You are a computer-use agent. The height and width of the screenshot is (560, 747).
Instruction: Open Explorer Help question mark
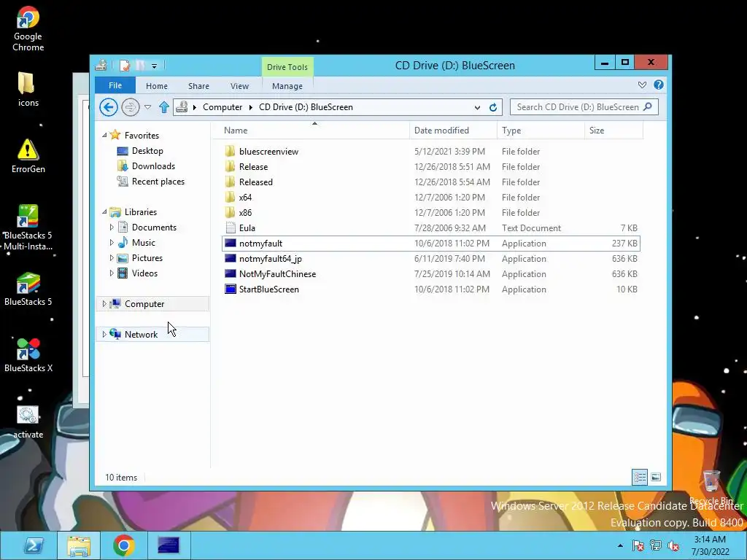click(x=659, y=85)
